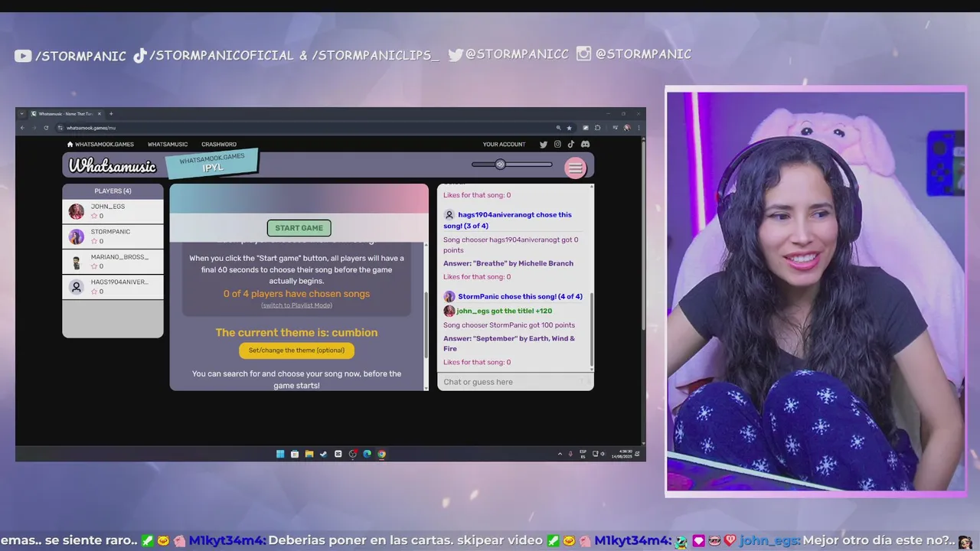980x551 pixels.
Task: Bookmark the page with the star icon
Action: click(x=569, y=128)
